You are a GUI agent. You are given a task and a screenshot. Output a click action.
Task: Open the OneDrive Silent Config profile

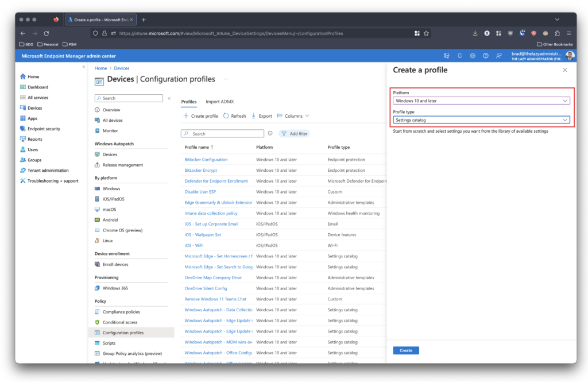[x=206, y=288]
